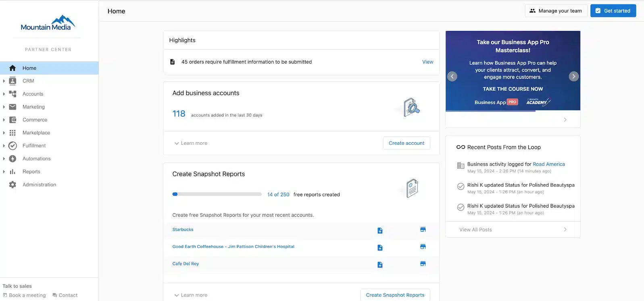Click the free reports progress bar
Image resolution: width=644 pixels, height=301 pixels.
click(x=217, y=194)
